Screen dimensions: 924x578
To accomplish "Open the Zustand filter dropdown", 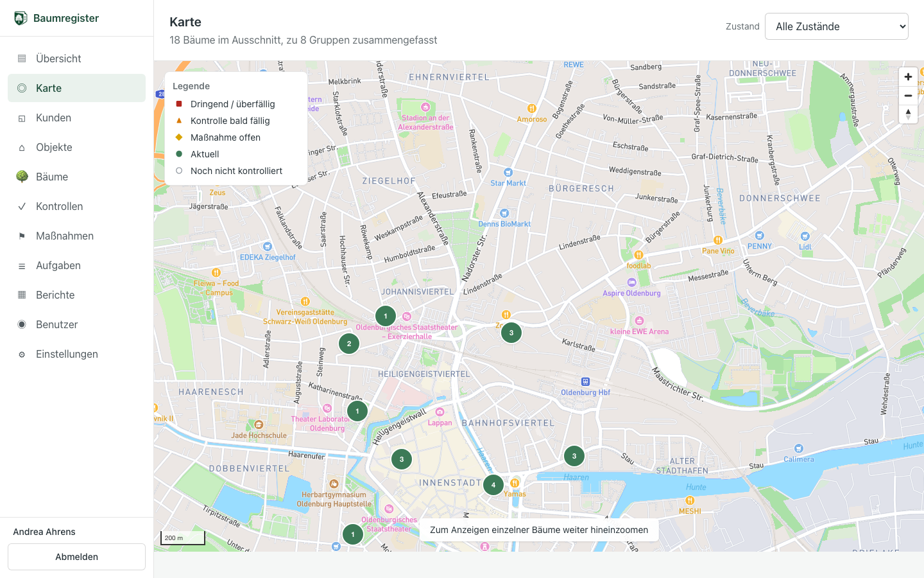I will 837,26.
